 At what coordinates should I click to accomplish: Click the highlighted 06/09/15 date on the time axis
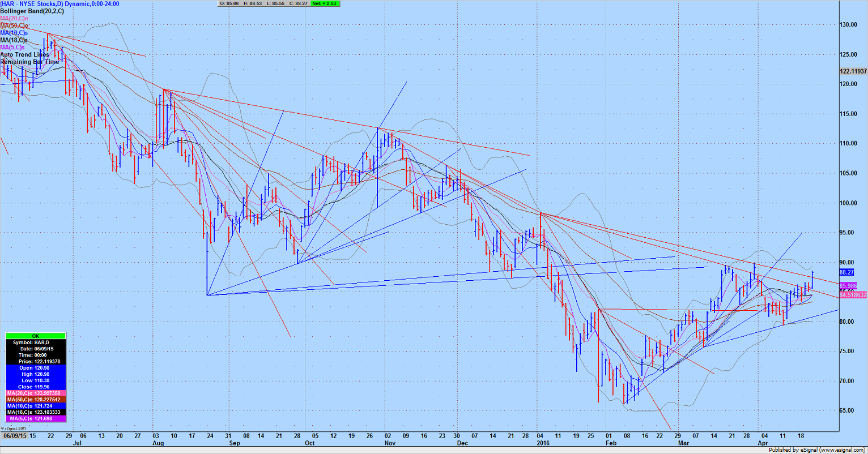(14, 436)
